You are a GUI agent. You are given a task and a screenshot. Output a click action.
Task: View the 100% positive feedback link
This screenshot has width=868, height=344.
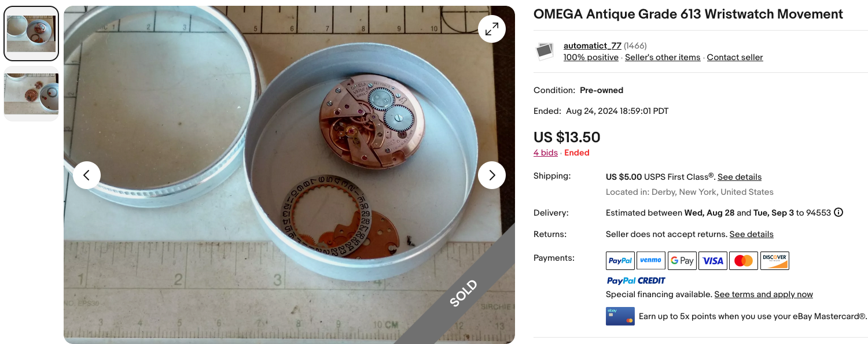[590, 57]
